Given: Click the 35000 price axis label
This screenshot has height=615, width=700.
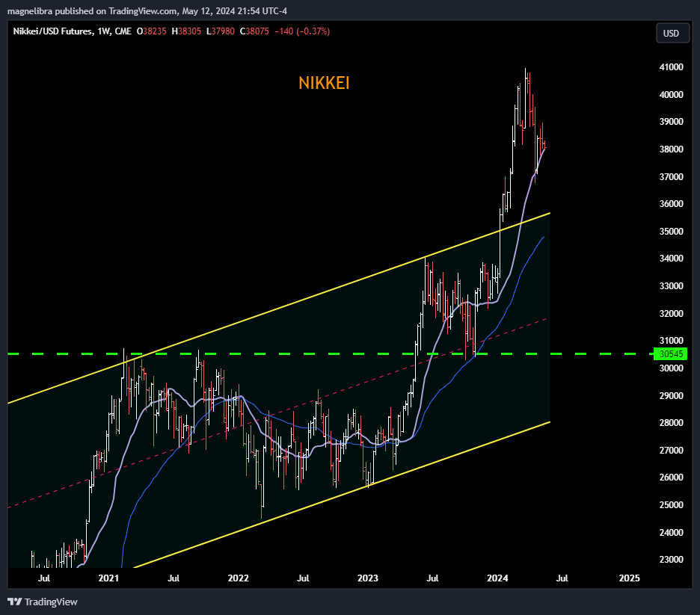Looking at the screenshot, I should (671, 232).
